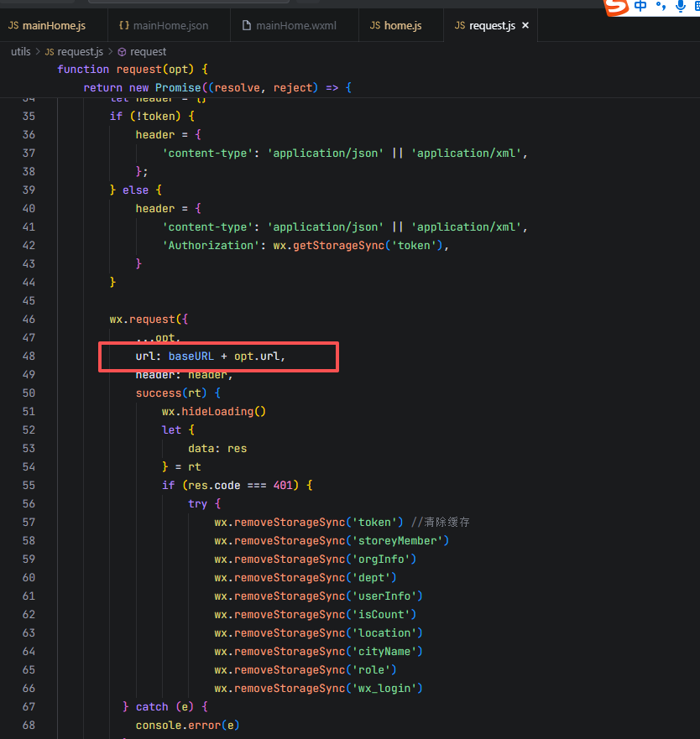Click the file icon on mainHome.wxml tab
700x739 pixels.
[x=246, y=25]
